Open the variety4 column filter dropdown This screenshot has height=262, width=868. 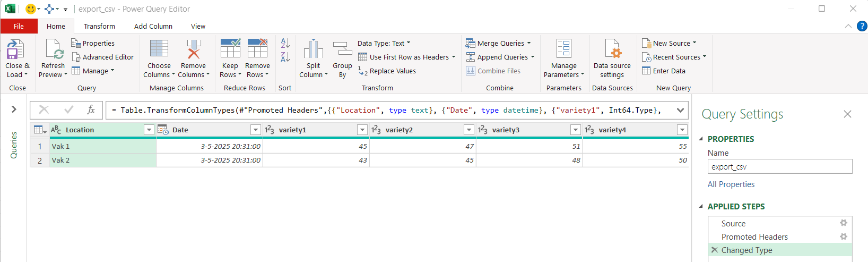click(682, 130)
